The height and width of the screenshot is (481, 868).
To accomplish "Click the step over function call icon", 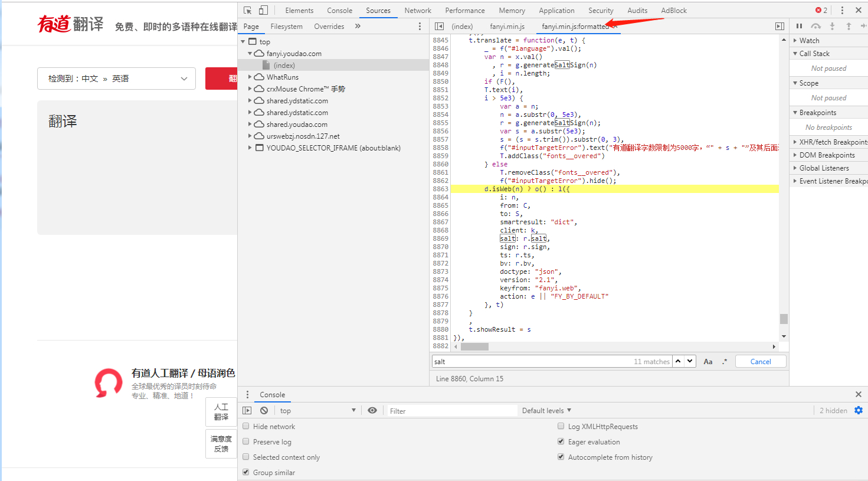I will click(815, 26).
